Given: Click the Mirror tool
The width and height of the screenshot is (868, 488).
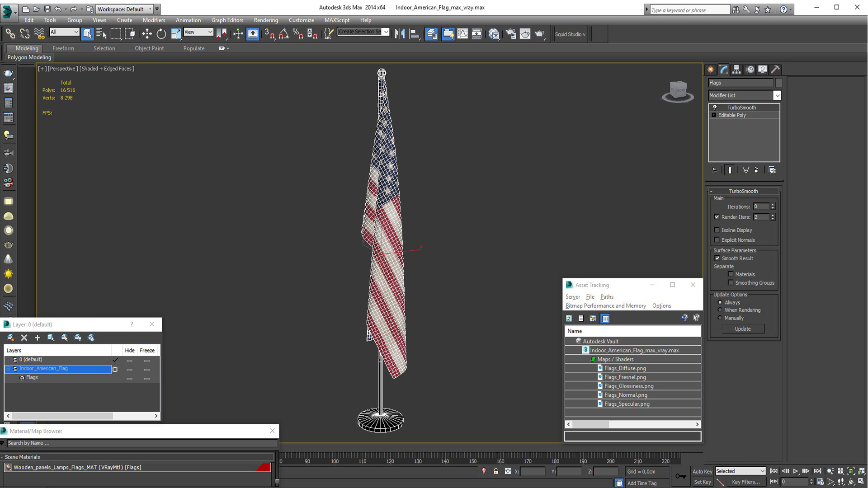Looking at the screenshot, I should [x=400, y=33].
